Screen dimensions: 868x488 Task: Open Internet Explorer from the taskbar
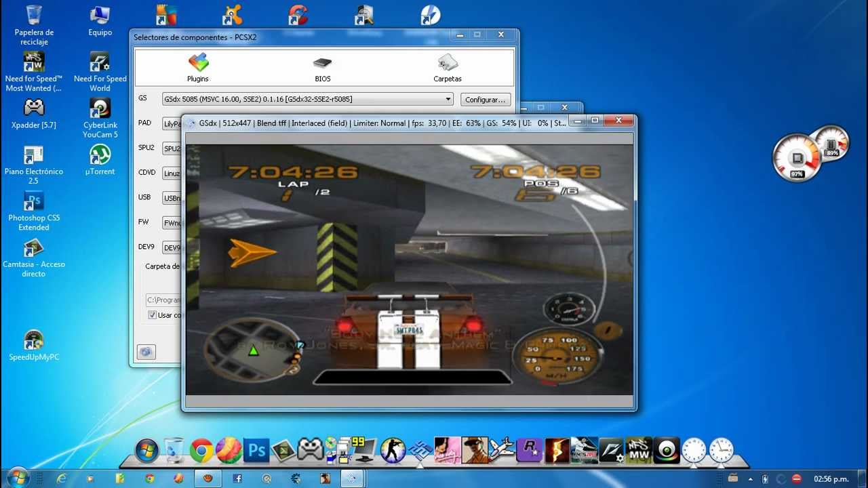(62, 479)
